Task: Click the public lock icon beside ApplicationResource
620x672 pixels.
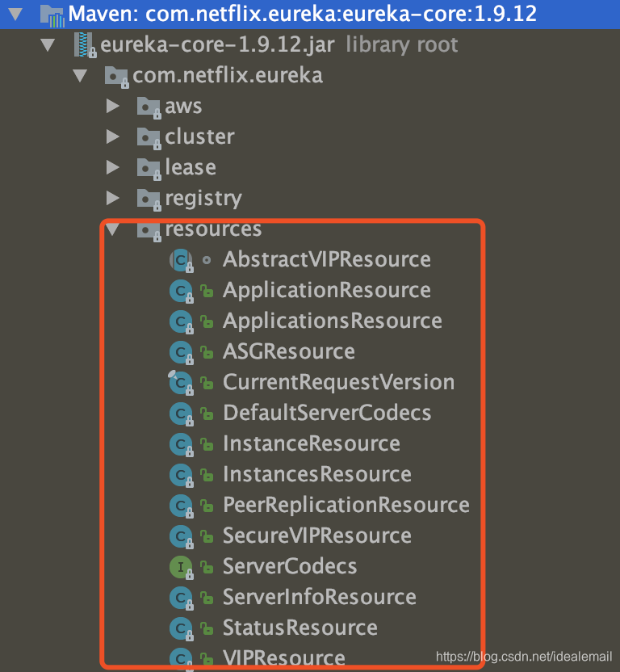Action: [207, 291]
